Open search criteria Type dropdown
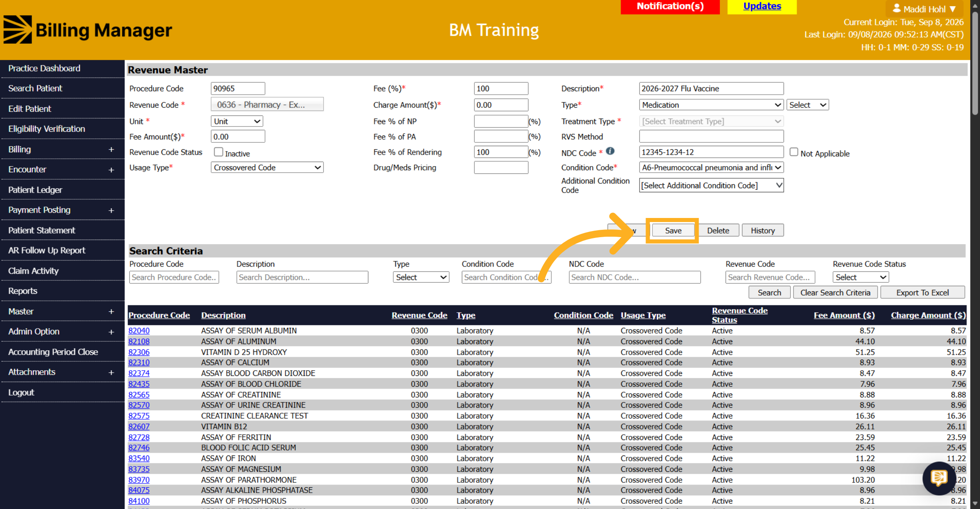Viewport: 980px width, 509px height. (421, 277)
